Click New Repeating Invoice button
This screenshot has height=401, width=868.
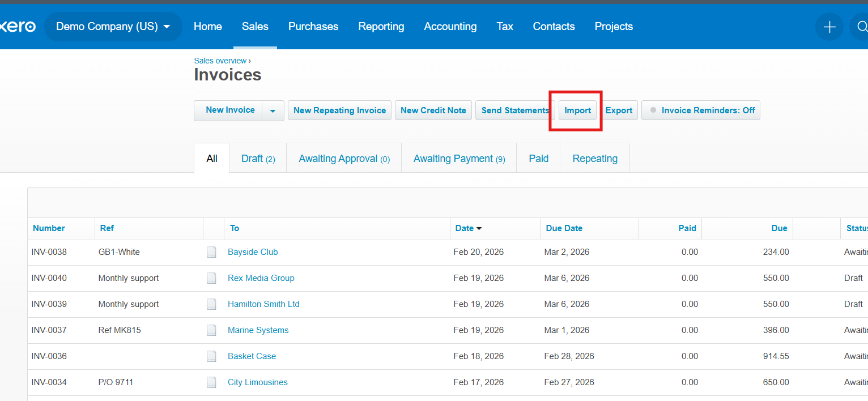point(339,110)
